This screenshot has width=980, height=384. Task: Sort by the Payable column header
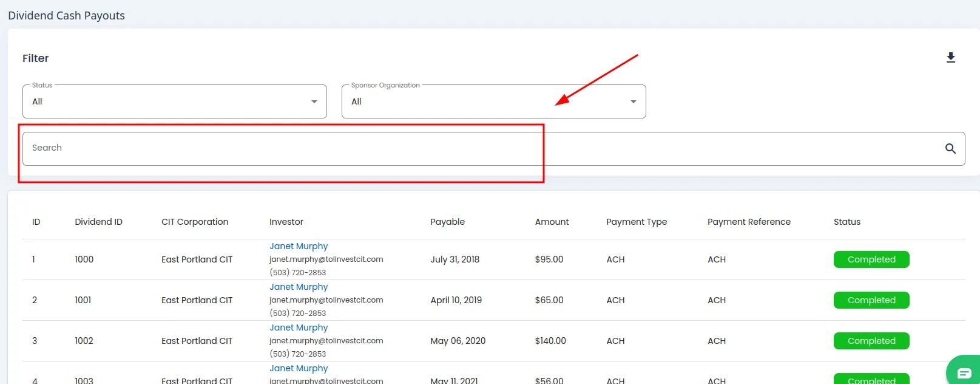[x=447, y=222]
